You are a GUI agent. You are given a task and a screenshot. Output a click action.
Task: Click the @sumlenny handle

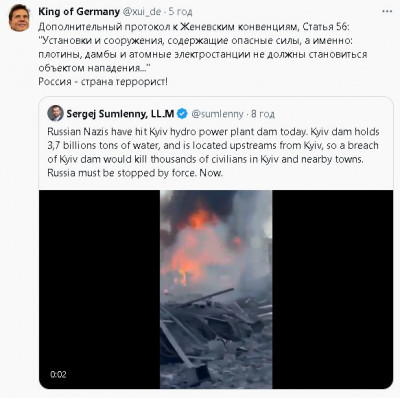click(x=217, y=114)
